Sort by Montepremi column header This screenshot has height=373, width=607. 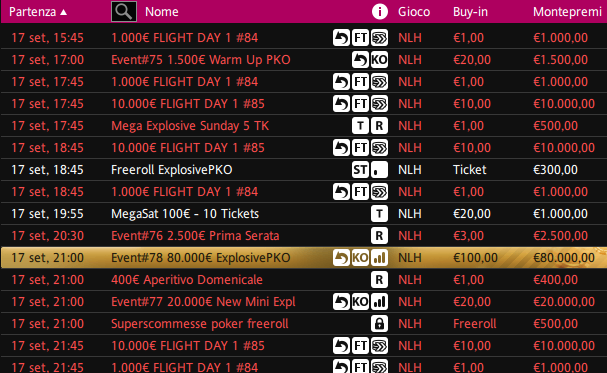(567, 12)
